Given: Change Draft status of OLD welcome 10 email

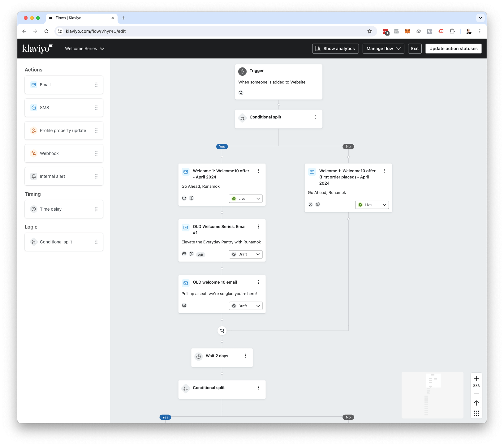Looking at the screenshot, I should pos(246,306).
